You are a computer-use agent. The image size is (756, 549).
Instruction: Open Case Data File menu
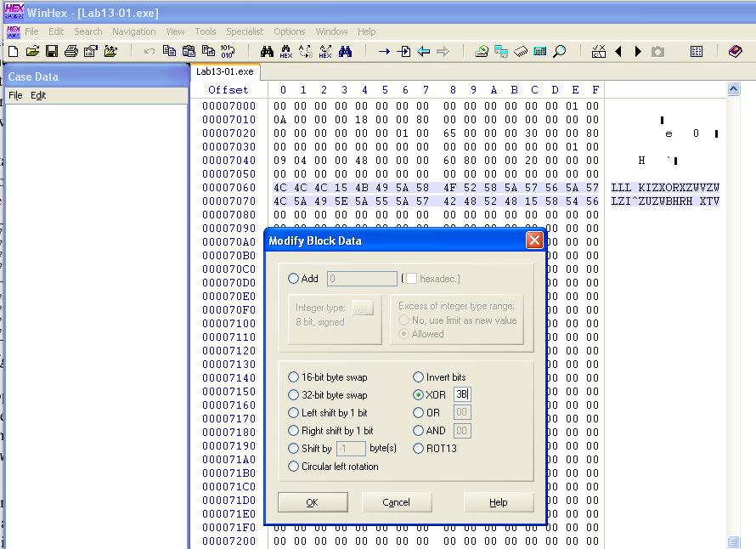[x=15, y=95]
